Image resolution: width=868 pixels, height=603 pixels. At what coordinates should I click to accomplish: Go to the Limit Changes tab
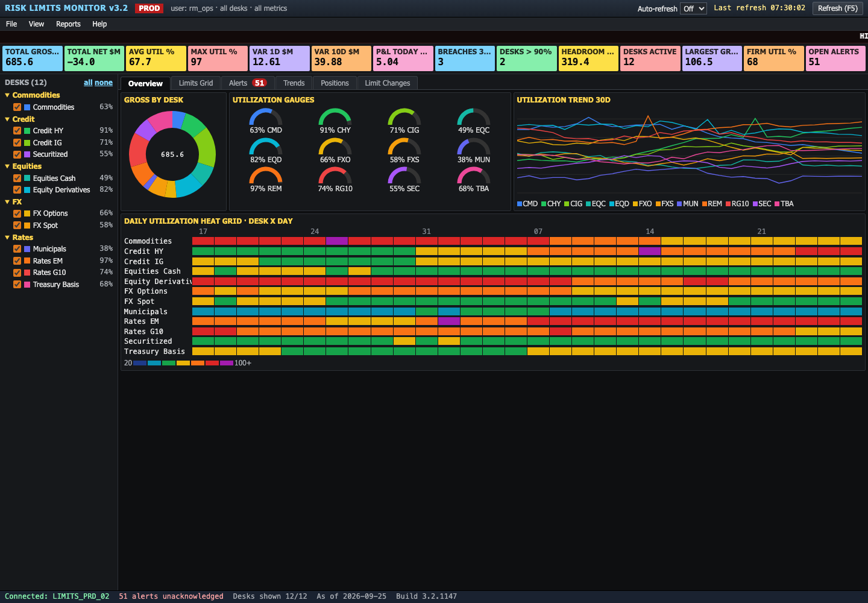pos(388,83)
